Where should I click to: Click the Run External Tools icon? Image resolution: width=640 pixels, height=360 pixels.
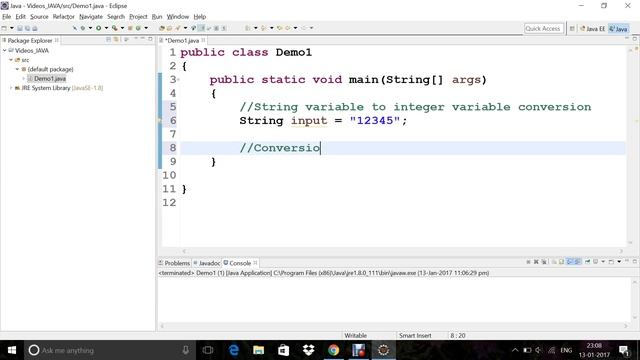(x=115, y=28)
